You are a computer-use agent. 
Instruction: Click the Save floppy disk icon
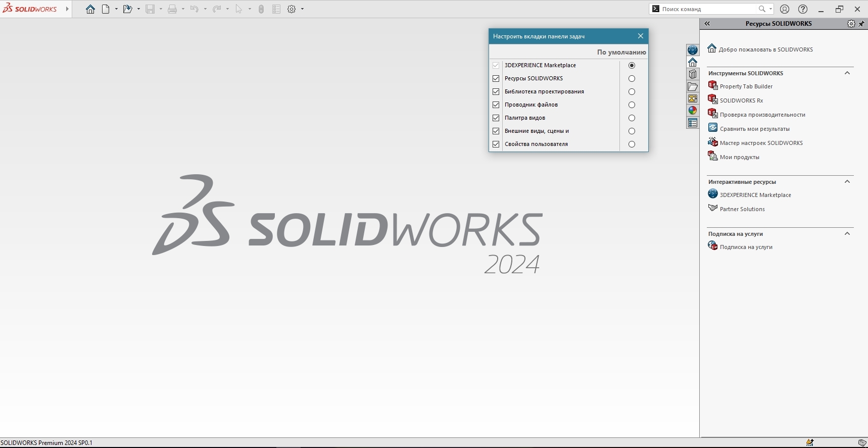coord(150,9)
